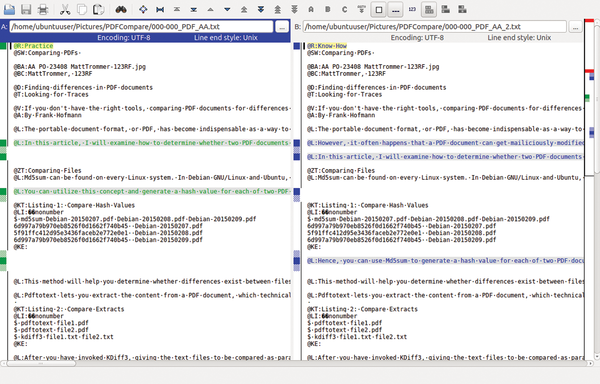
Task: Go to next conflict double down arrow
Action: pyautogui.click(x=261, y=9)
